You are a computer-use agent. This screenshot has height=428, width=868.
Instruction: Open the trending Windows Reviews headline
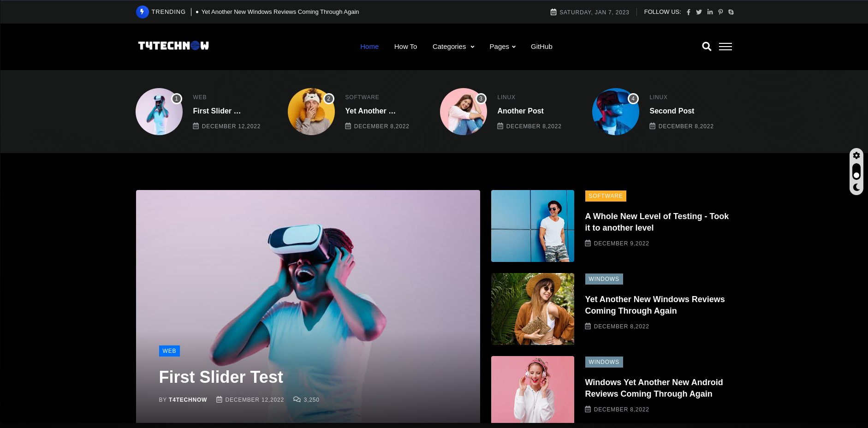280,12
